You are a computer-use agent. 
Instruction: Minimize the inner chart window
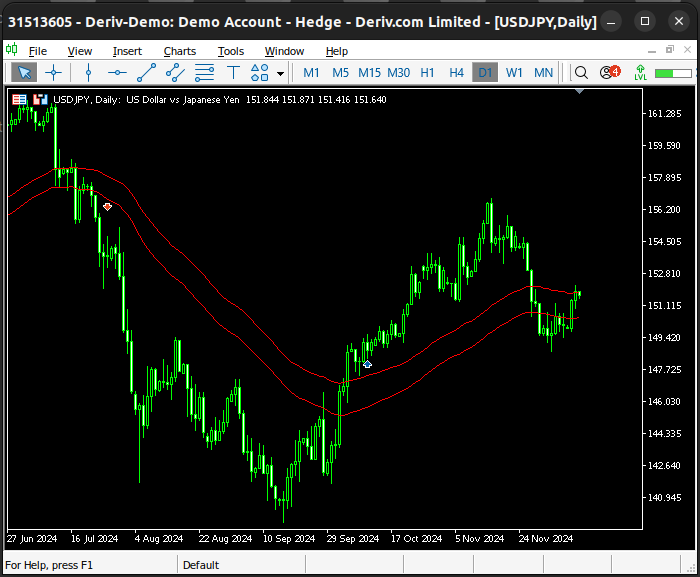coord(652,50)
